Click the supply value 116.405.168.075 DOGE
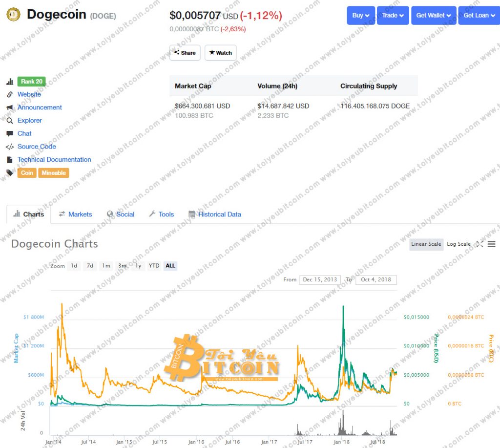Viewport: 500px width, 448px height. coord(375,106)
